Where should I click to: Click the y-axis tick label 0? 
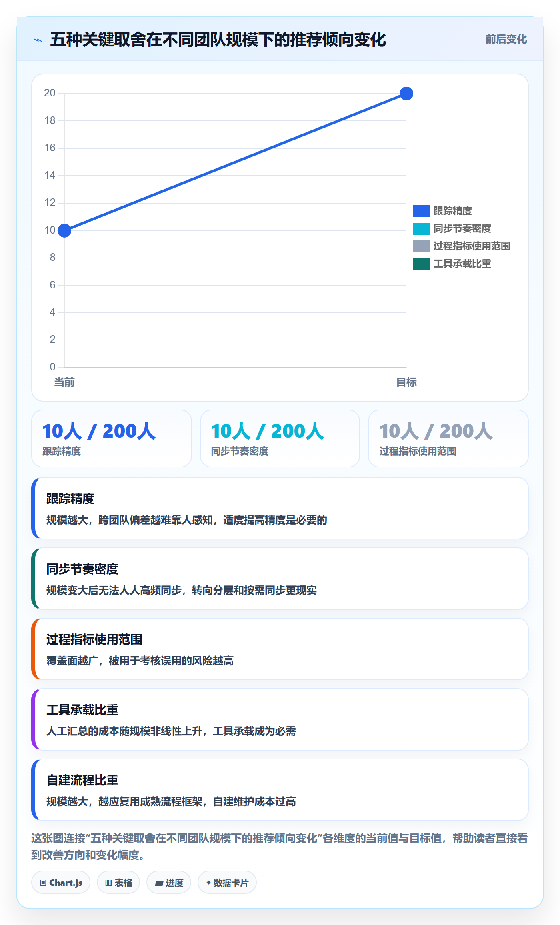(x=52, y=367)
